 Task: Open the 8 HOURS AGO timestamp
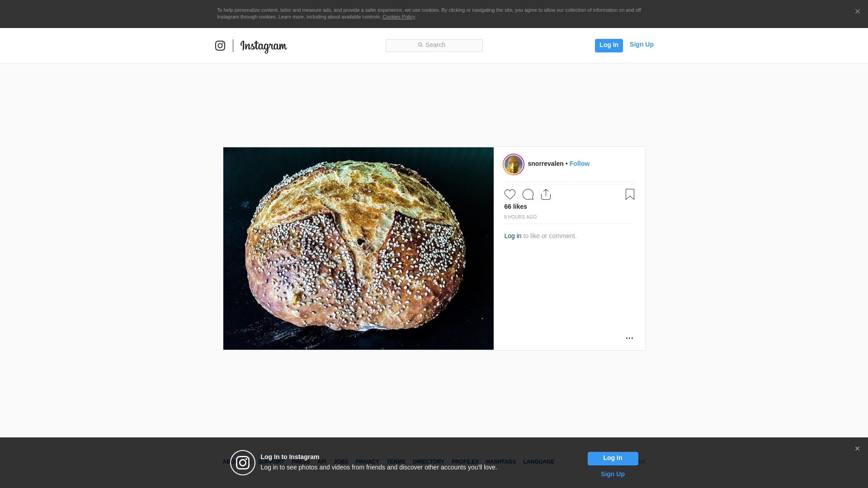click(520, 217)
